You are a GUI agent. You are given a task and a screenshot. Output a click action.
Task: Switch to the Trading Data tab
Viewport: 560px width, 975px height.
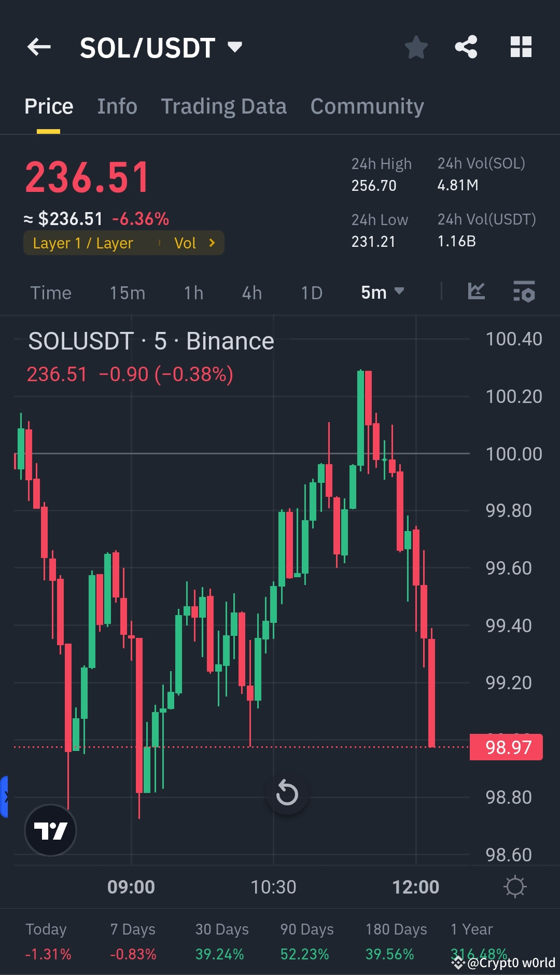click(224, 106)
